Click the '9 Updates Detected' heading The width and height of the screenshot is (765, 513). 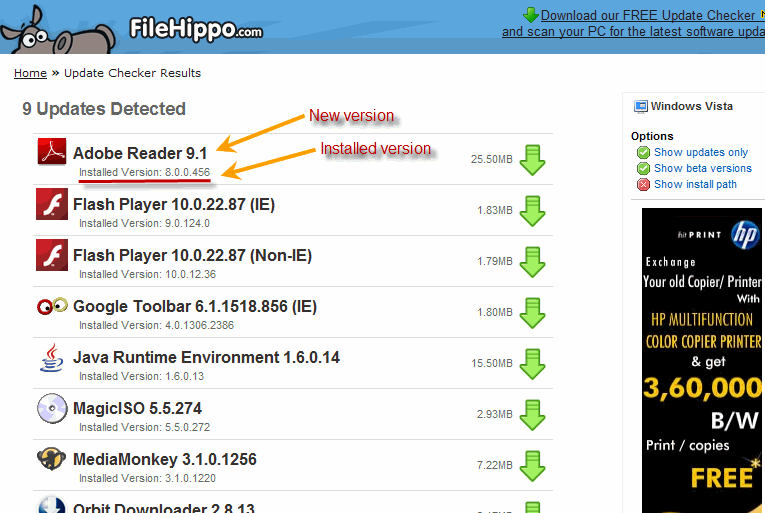(104, 109)
